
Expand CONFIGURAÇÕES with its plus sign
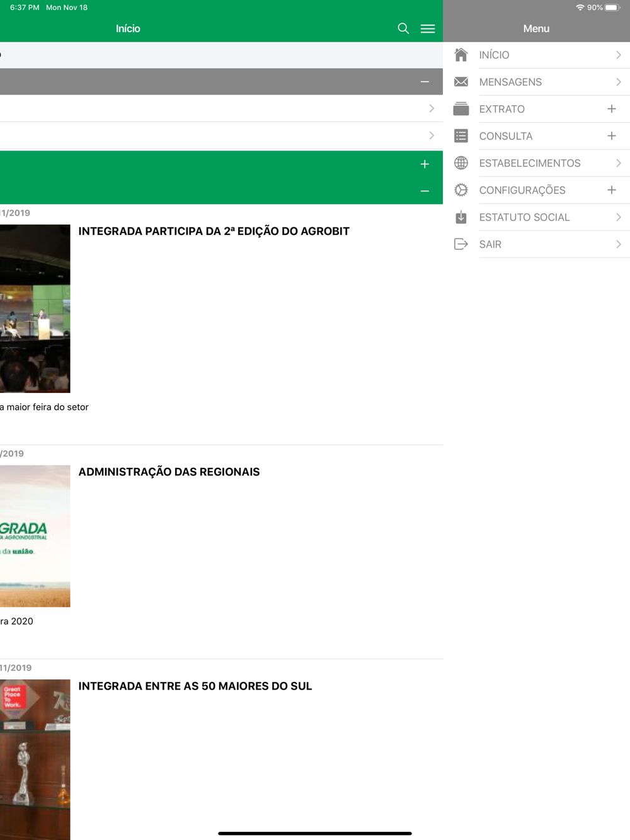[x=611, y=190]
